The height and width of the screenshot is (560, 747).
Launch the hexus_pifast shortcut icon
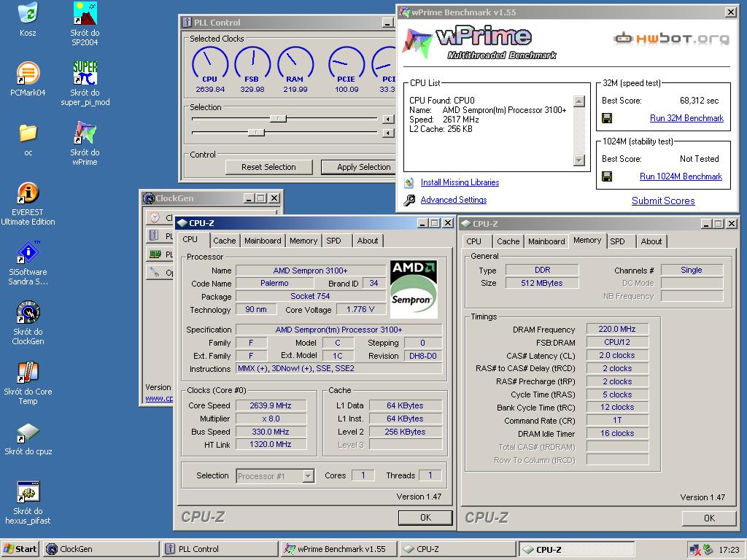pos(28,492)
